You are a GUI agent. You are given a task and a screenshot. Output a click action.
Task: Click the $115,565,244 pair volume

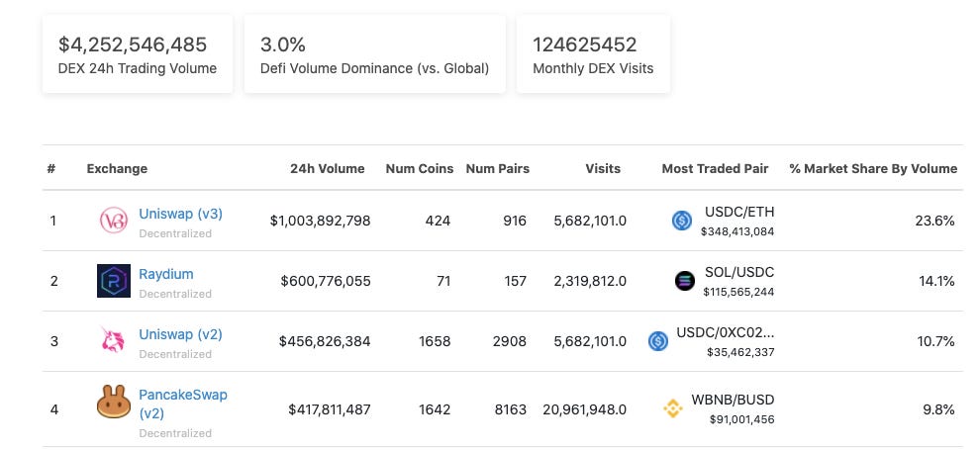pos(738,292)
